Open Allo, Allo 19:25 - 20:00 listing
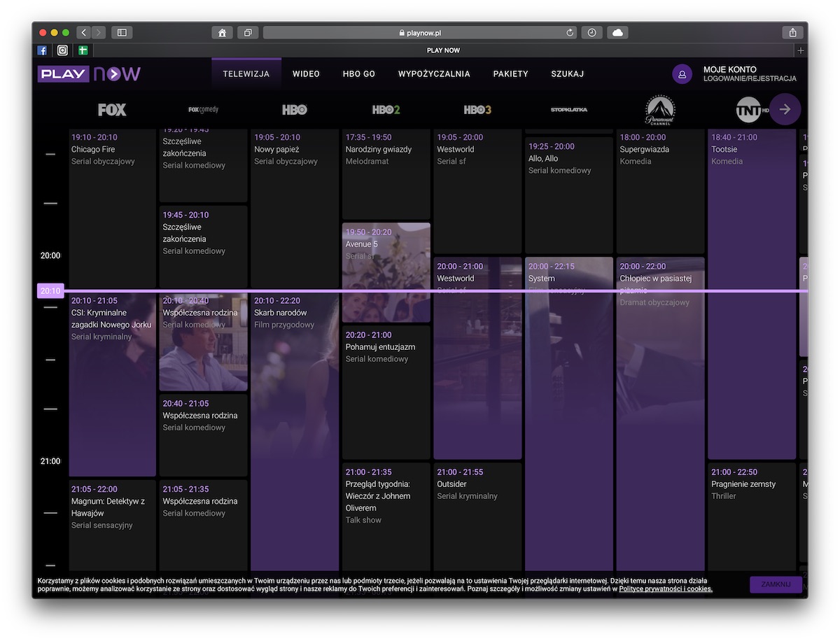The height and width of the screenshot is (641, 840). coord(569,195)
